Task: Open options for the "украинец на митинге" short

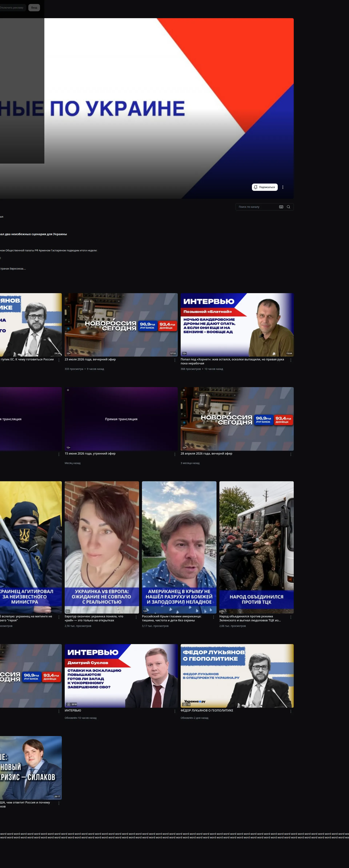Action: pos(59,617)
